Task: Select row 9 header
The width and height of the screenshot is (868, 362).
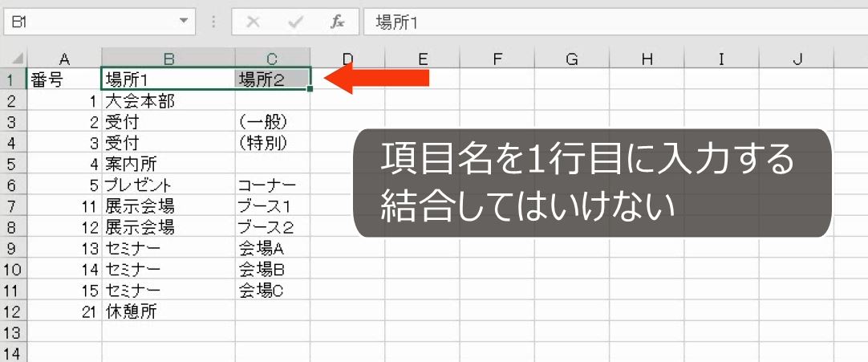Action: [x=14, y=248]
